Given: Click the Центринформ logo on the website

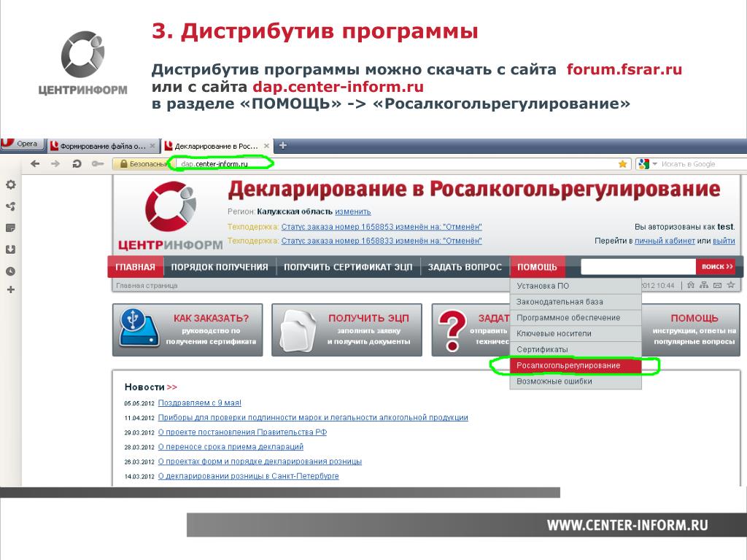Looking at the screenshot, I should tap(170, 216).
